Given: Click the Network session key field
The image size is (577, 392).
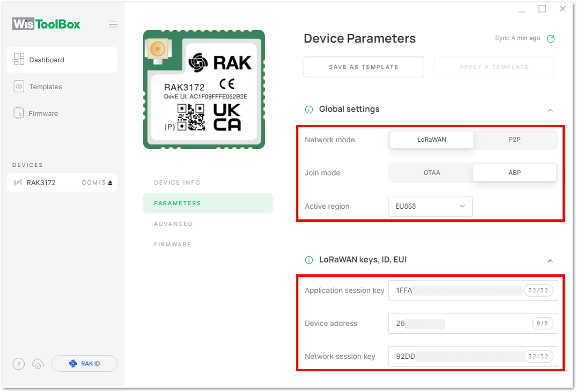Looking at the screenshot, I should [x=473, y=356].
